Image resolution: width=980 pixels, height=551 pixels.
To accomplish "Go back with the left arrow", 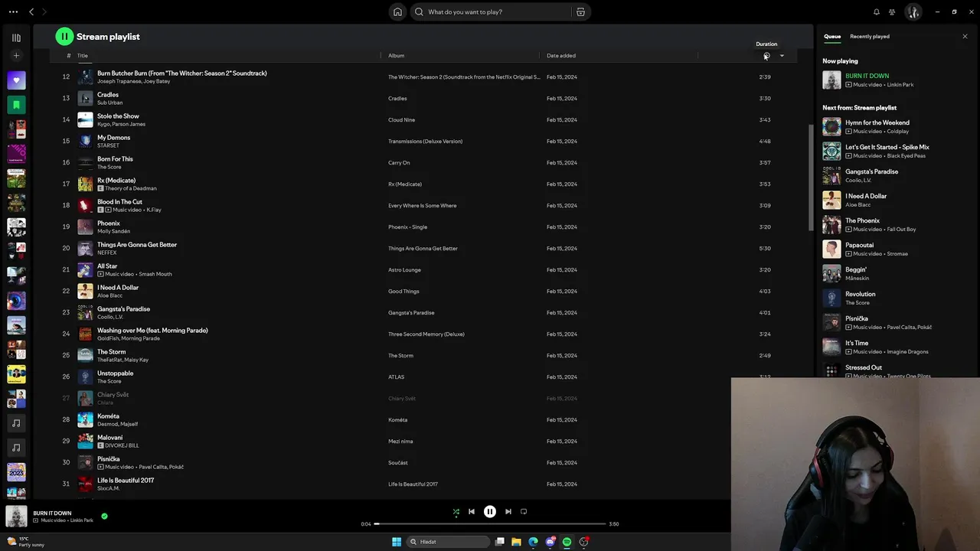I will point(31,11).
